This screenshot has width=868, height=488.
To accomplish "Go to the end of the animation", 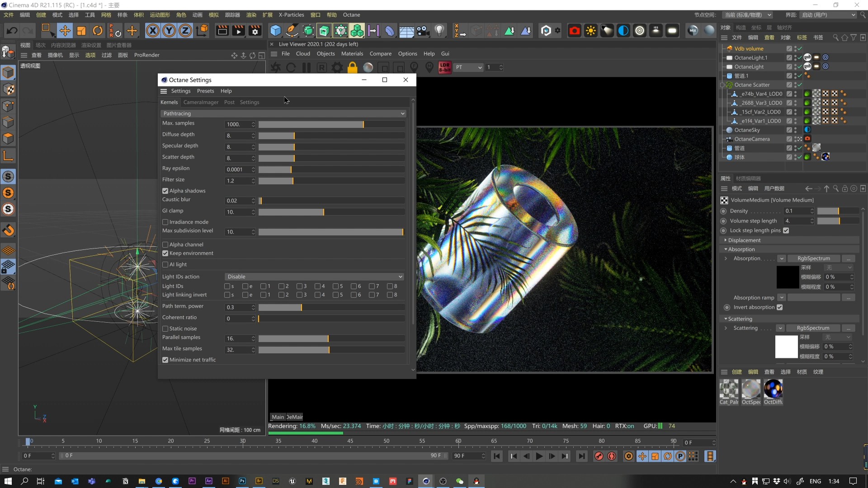I will point(581,456).
